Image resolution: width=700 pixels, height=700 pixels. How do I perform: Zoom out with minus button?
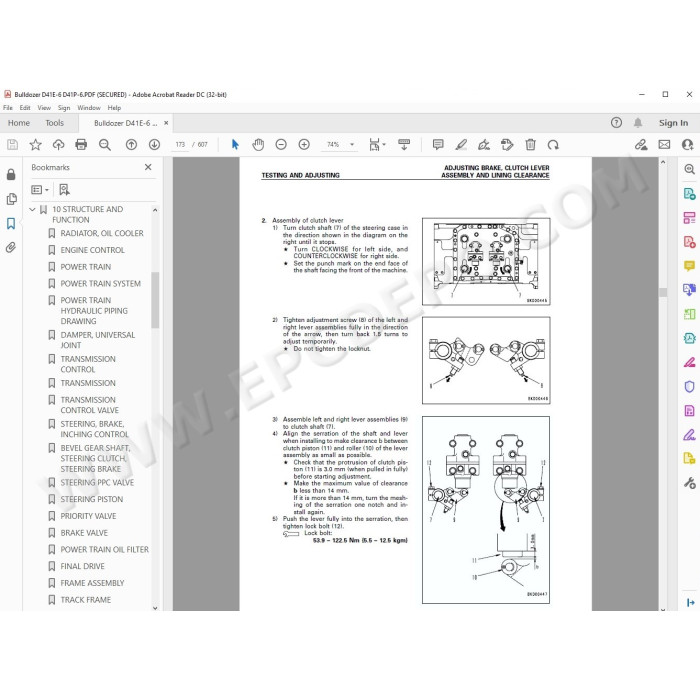pyautogui.click(x=281, y=145)
